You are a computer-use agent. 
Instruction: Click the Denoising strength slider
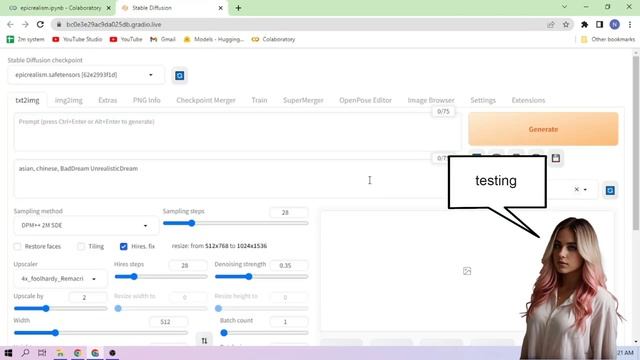[261, 277]
